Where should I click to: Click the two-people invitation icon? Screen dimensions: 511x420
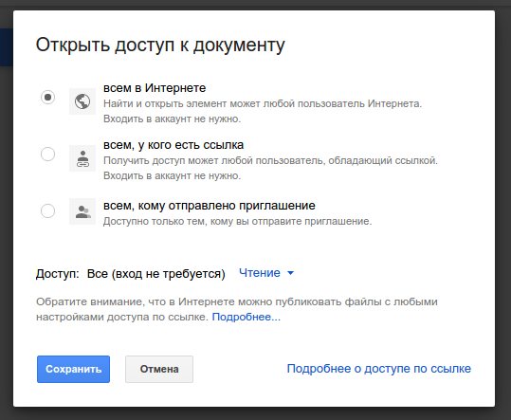click(x=82, y=211)
